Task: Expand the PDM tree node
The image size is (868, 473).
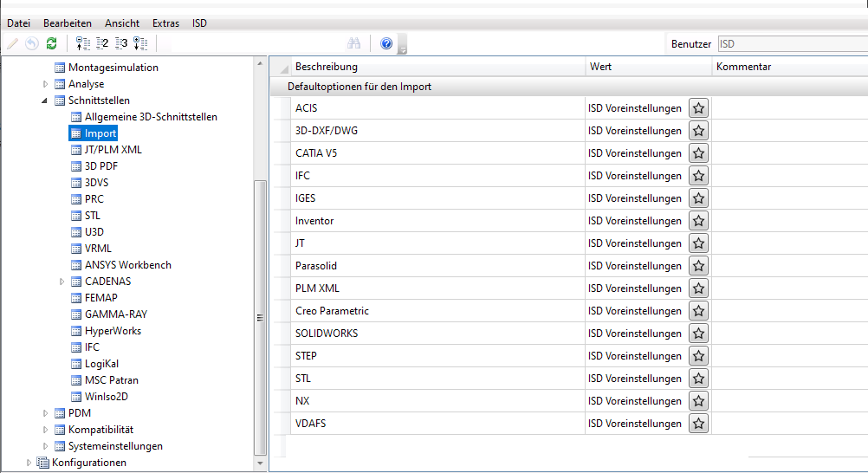Action: pos(46,413)
